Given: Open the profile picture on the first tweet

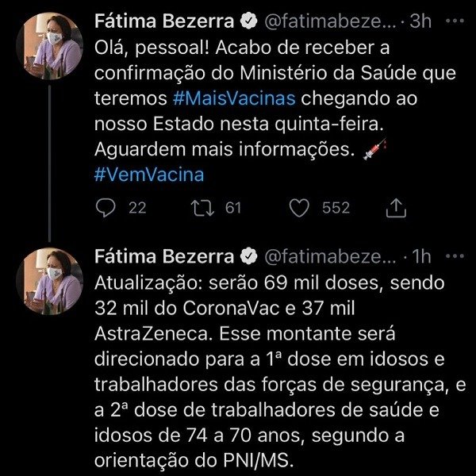Looking at the screenshot, I should pos(49,46).
